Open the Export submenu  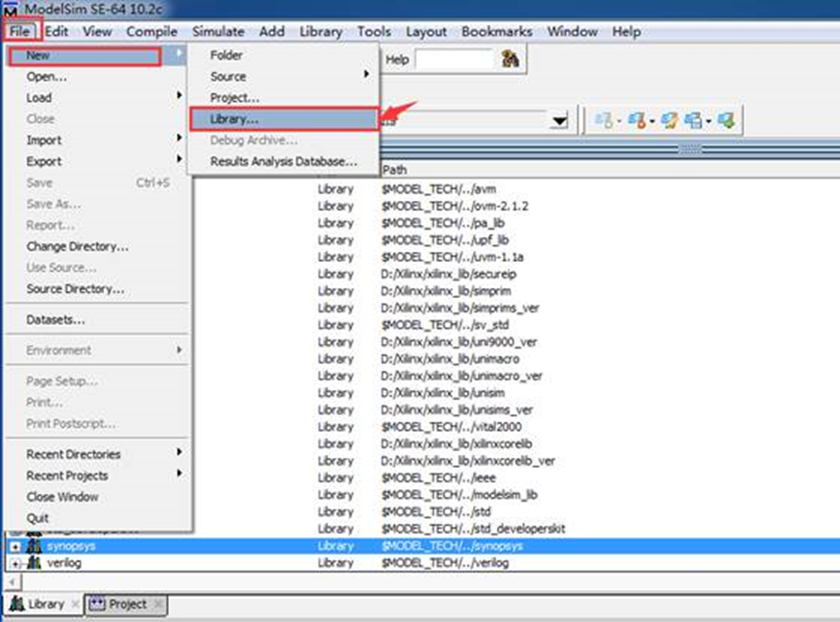pyautogui.click(x=96, y=161)
